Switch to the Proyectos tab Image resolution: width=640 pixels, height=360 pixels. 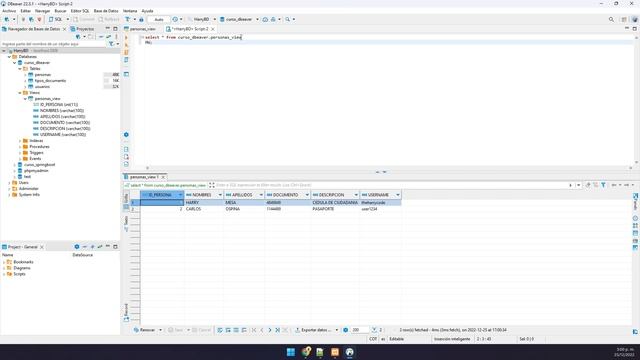82,29
